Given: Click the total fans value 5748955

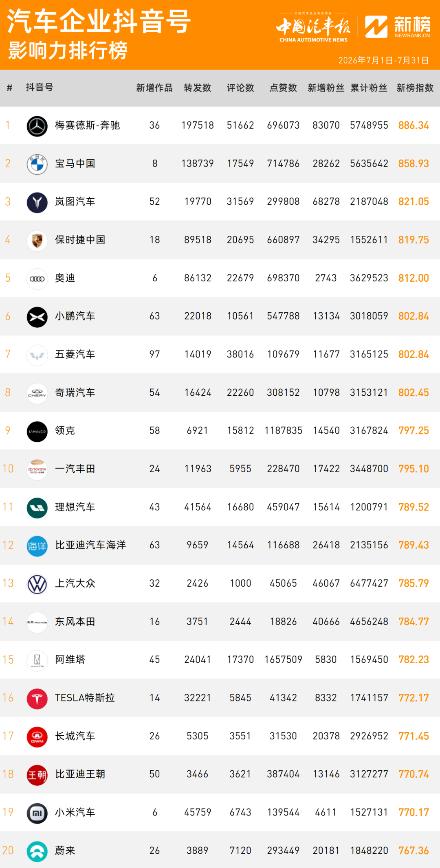Looking at the screenshot, I should [369, 125].
